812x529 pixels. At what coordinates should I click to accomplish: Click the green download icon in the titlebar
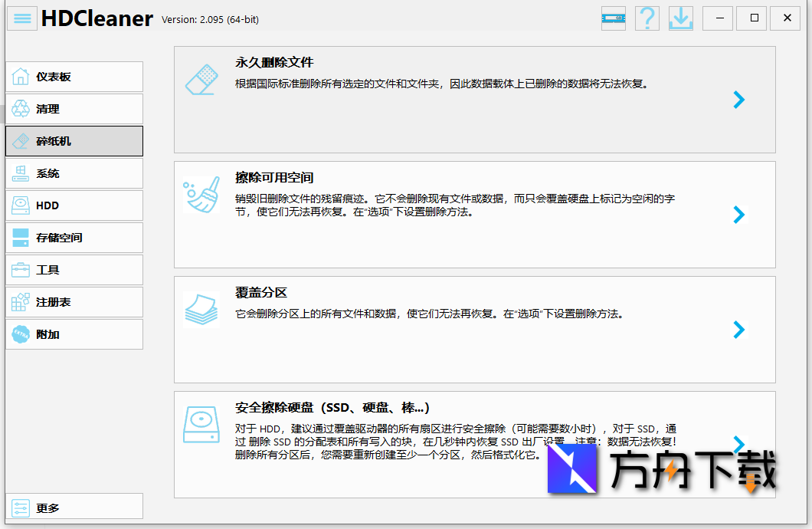pyautogui.click(x=680, y=18)
